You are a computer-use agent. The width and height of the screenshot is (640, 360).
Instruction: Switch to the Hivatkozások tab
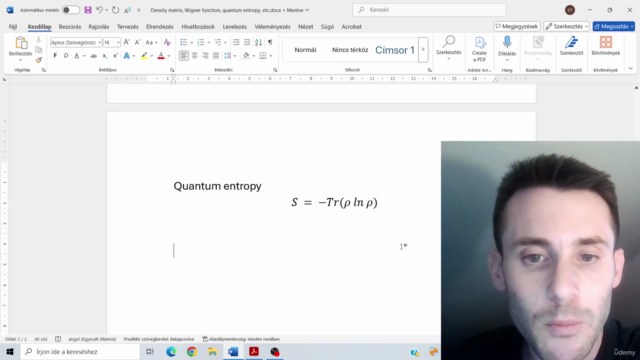[198, 27]
